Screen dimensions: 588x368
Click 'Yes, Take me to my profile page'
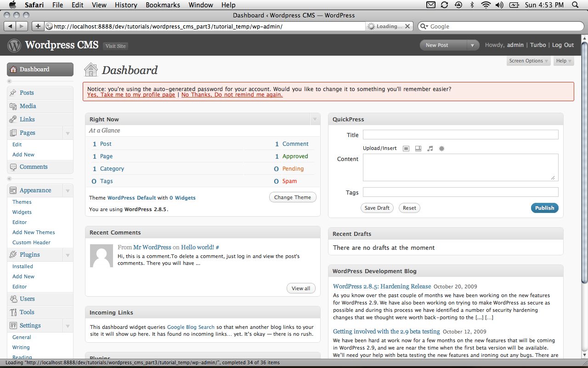pos(131,95)
